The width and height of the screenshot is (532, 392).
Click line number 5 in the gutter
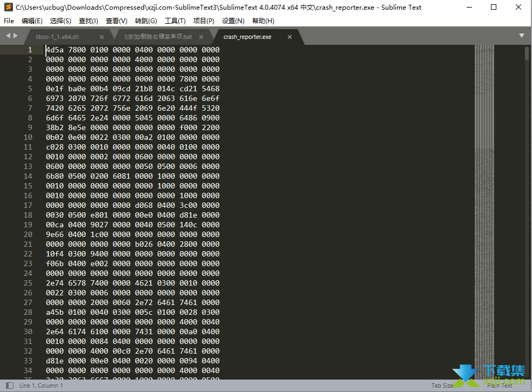(x=30, y=89)
